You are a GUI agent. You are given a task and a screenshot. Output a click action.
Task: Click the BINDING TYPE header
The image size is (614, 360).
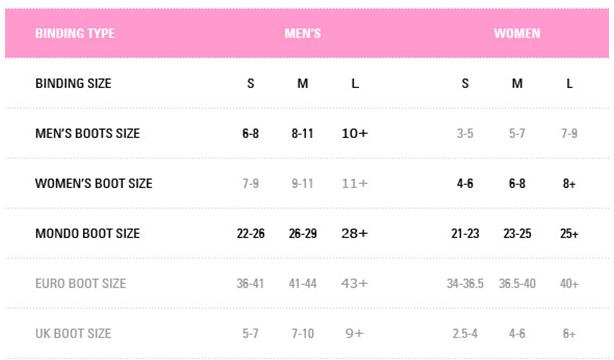click(x=75, y=33)
